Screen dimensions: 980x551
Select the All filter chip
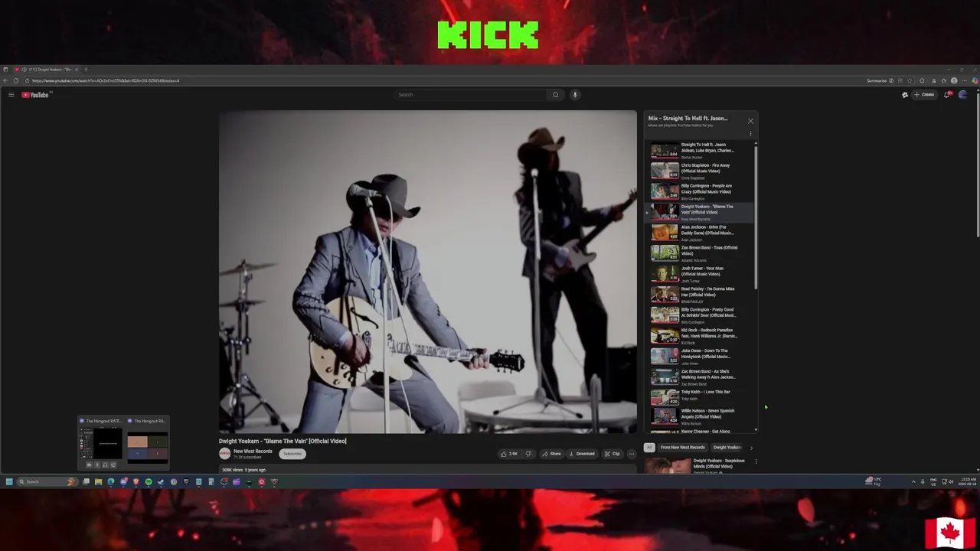click(649, 448)
